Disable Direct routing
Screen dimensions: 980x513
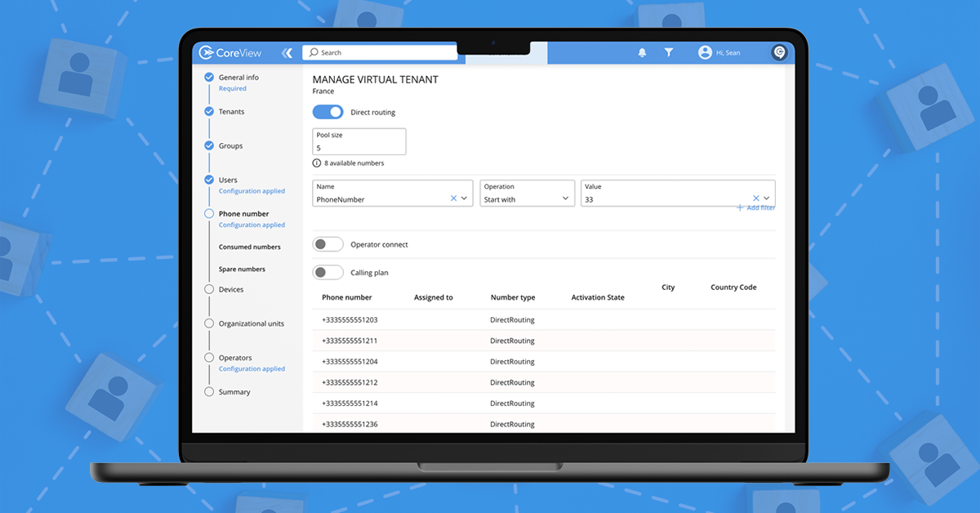[327, 111]
